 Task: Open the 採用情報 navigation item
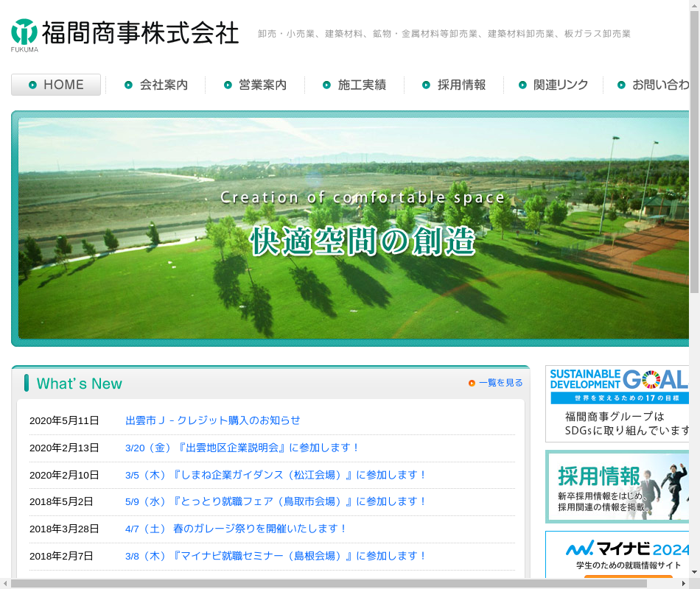tap(454, 85)
